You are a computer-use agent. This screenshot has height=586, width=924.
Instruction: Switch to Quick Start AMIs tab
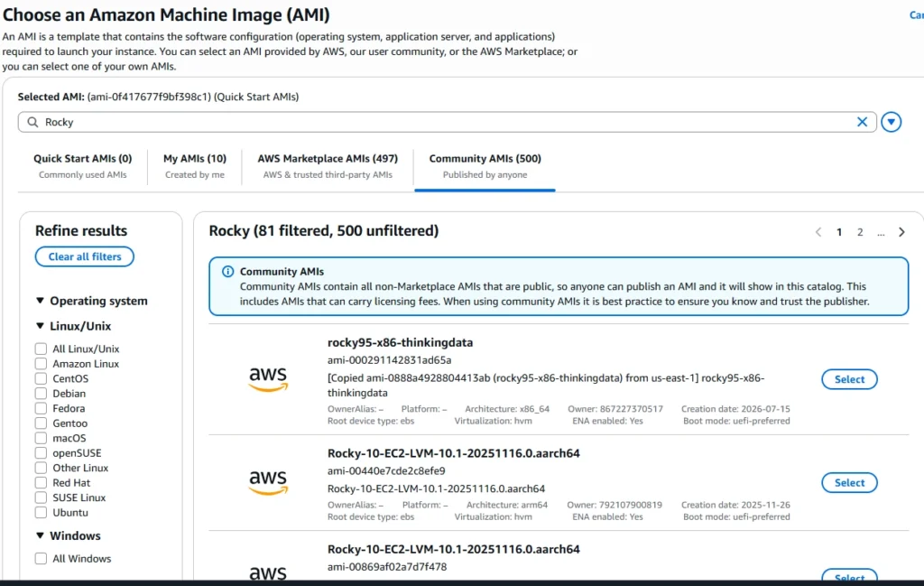(82, 165)
